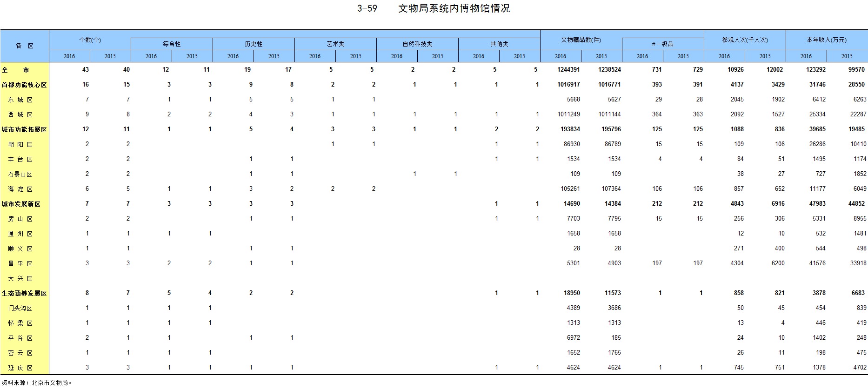
Task: Select the 首都功能核心区 row label
Action: click(x=24, y=85)
